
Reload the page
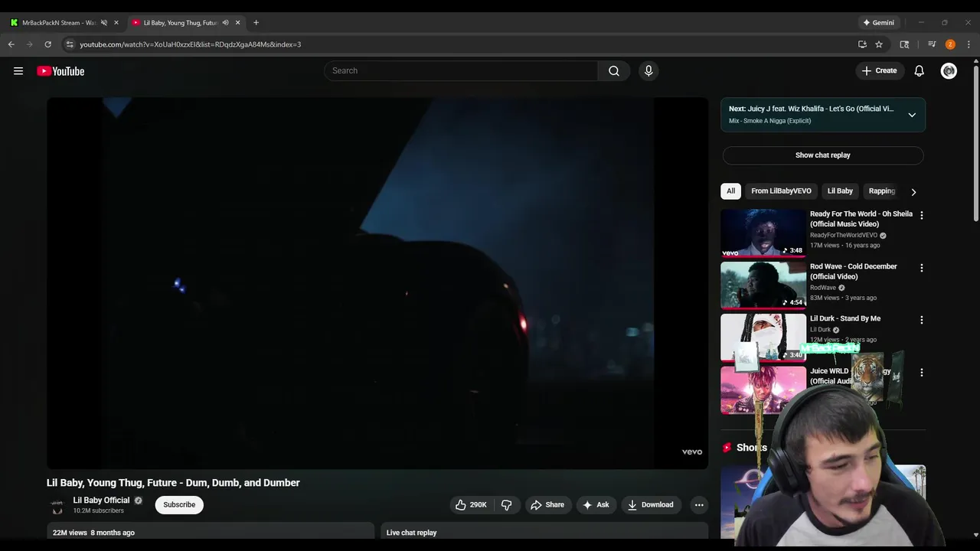coord(47,44)
